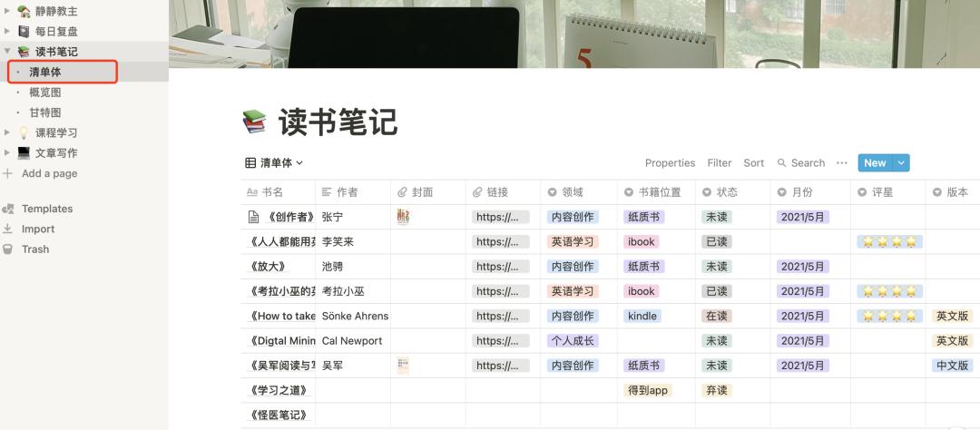This screenshot has height=430, width=980.
Task: Collapse the 读书笔记 sidebar page
Action: [7, 51]
